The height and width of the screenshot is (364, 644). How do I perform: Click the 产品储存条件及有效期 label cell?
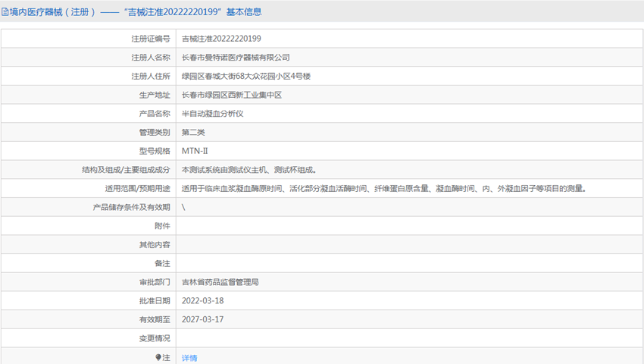[89, 207]
